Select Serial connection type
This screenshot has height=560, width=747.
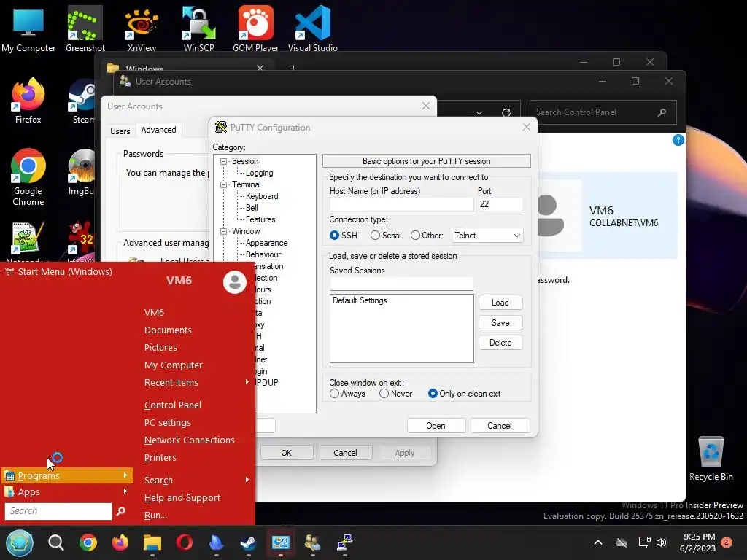coord(375,236)
